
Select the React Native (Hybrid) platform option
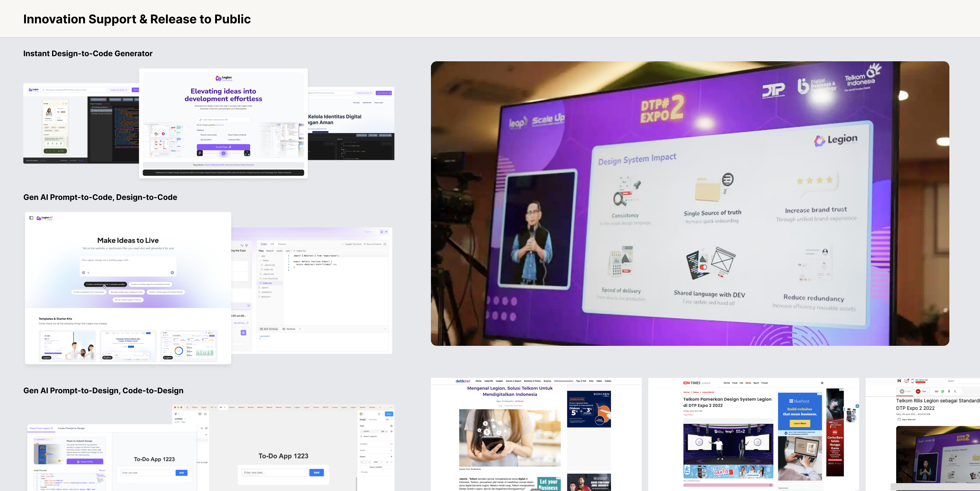tap(226, 135)
